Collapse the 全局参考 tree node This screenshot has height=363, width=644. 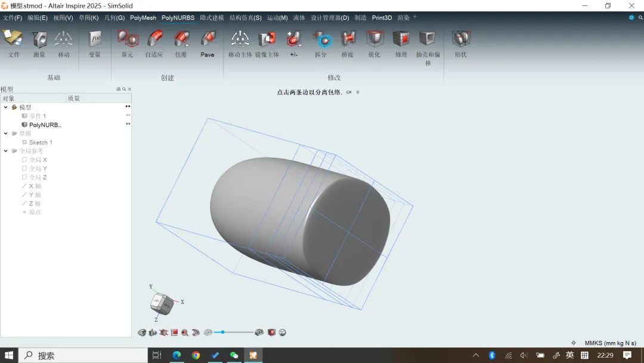click(6, 151)
